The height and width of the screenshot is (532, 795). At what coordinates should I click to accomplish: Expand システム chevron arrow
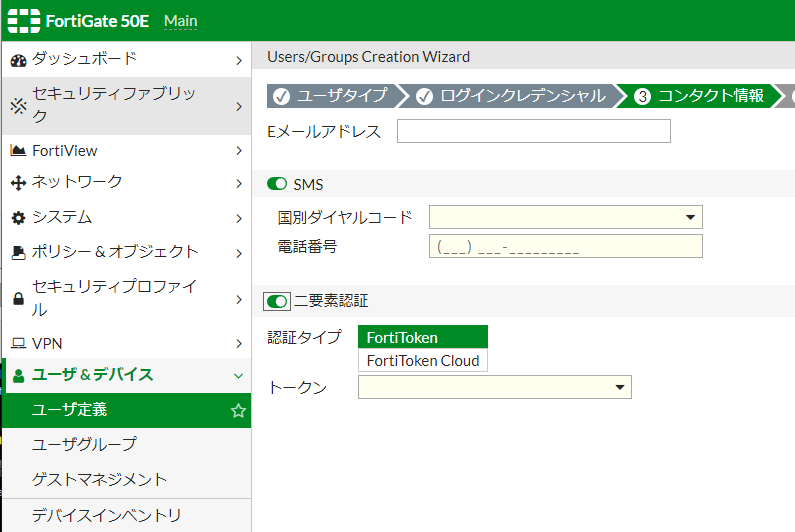pos(239,219)
